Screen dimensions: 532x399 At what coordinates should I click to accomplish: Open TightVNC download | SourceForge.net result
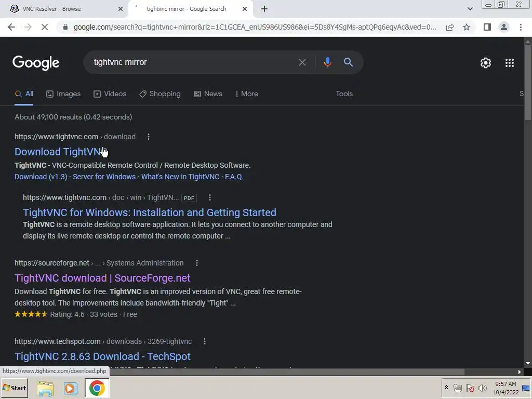click(102, 278)
